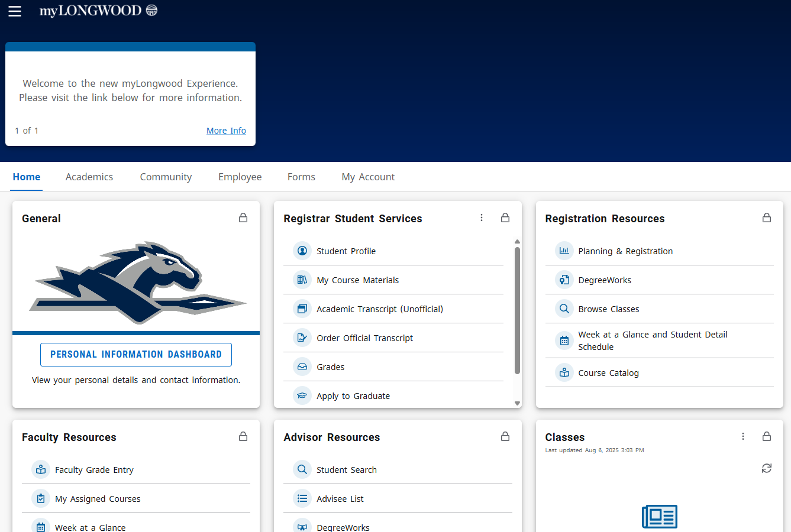The height and width of the screenshot is (532, 791).
Task: Switch to the Academics tab
Action: (x=89, y=177)
